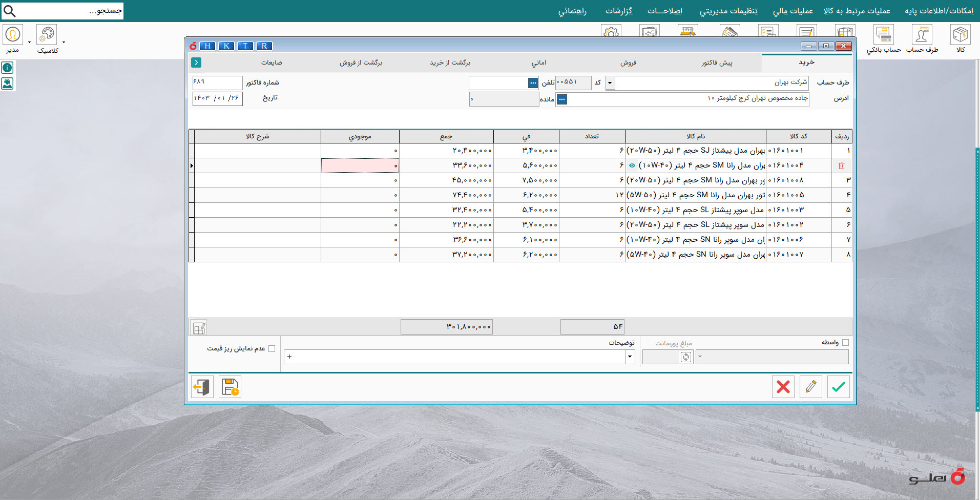Click the exit door icon
Screen dimensions: 980x500
coord(202,387)
